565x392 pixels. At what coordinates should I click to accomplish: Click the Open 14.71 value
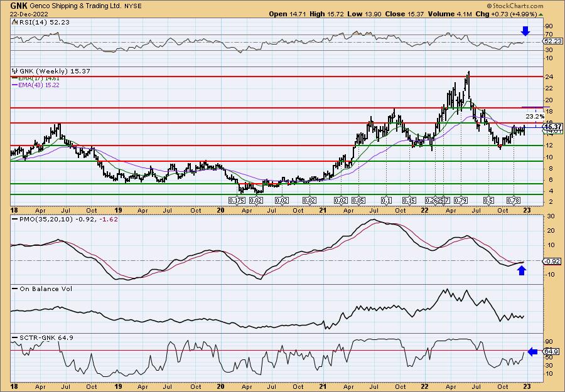coord(288,14)
